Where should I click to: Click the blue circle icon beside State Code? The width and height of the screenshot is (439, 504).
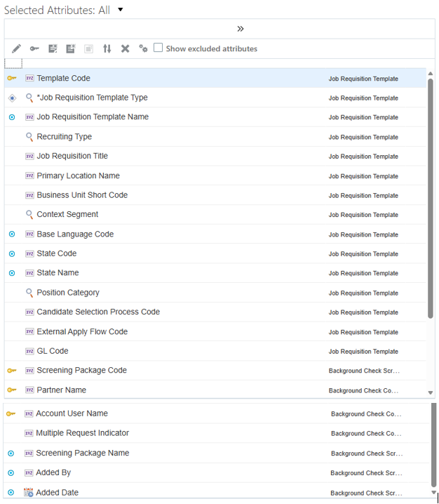(12, 254)
